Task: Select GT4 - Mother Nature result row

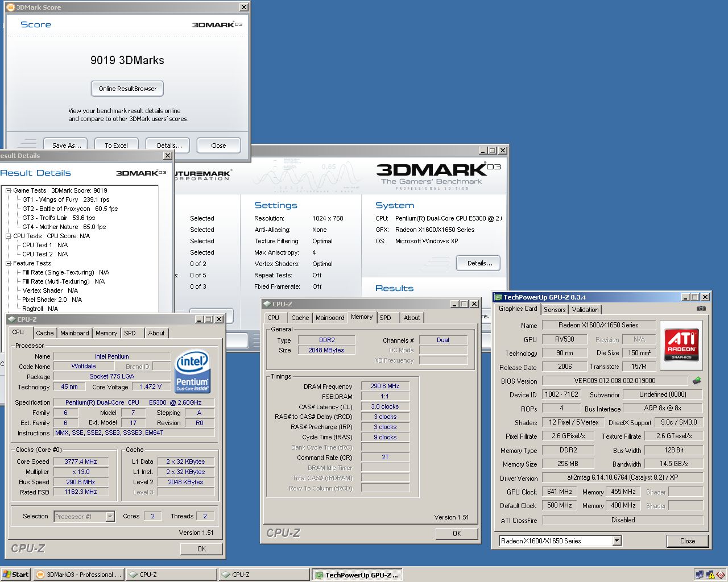Action: (64, 227)
